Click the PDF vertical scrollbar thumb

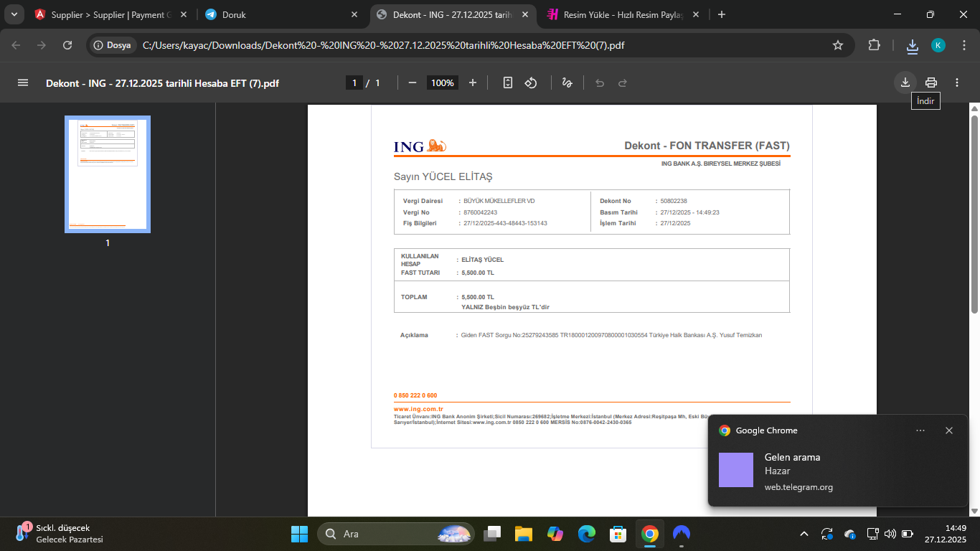[974, 214]
